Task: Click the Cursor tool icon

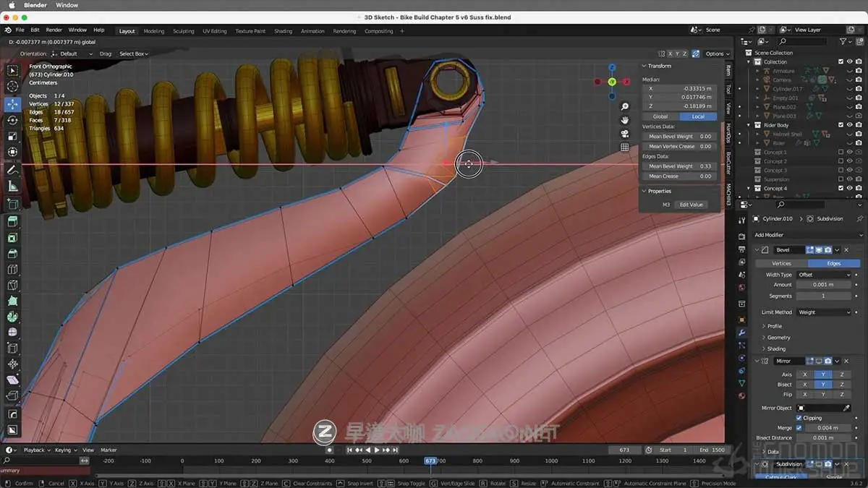Action: pos(12,87)
